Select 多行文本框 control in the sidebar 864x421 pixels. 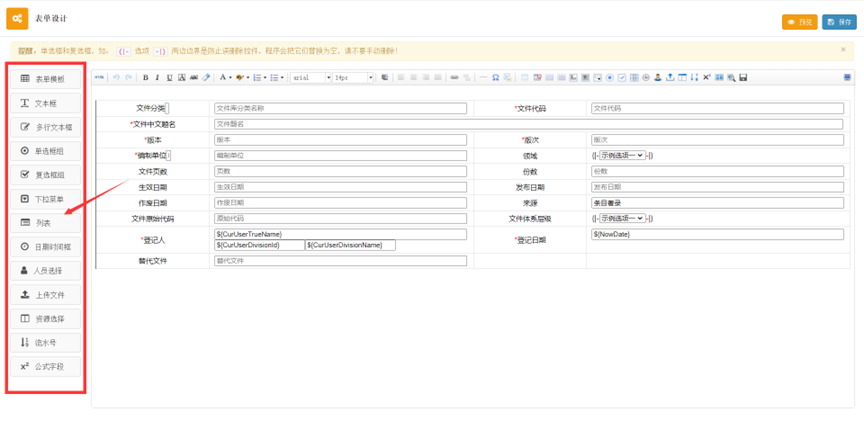click(45, 127)
